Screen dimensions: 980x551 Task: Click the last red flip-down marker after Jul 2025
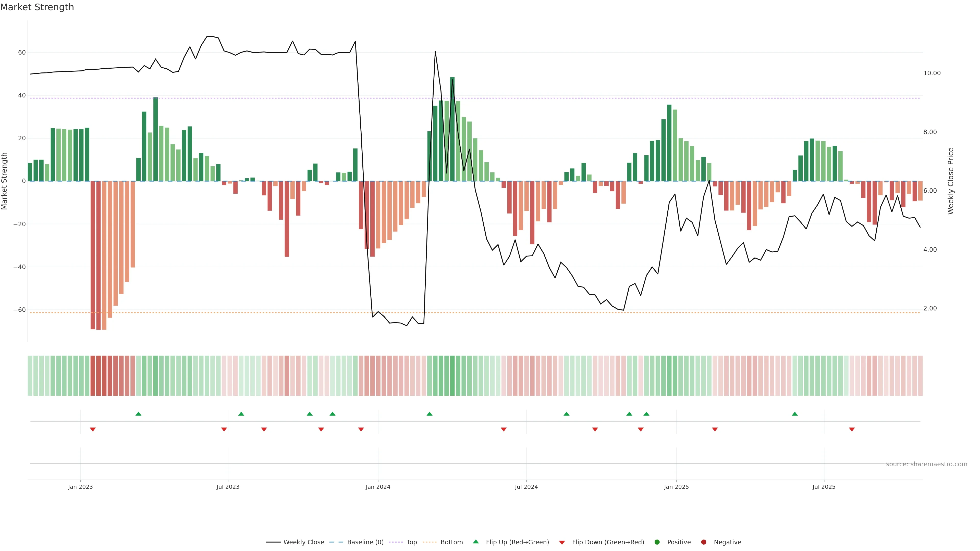(x=852, y=429)
